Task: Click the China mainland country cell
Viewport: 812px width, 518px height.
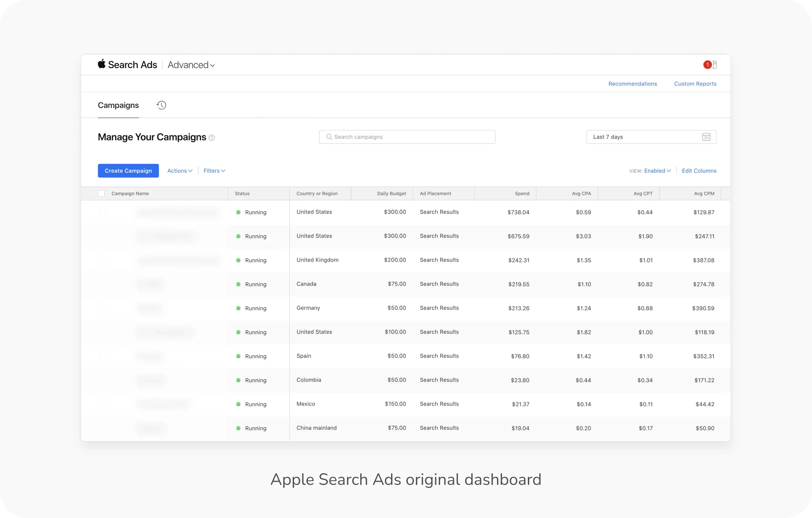Action: (317, 428)
